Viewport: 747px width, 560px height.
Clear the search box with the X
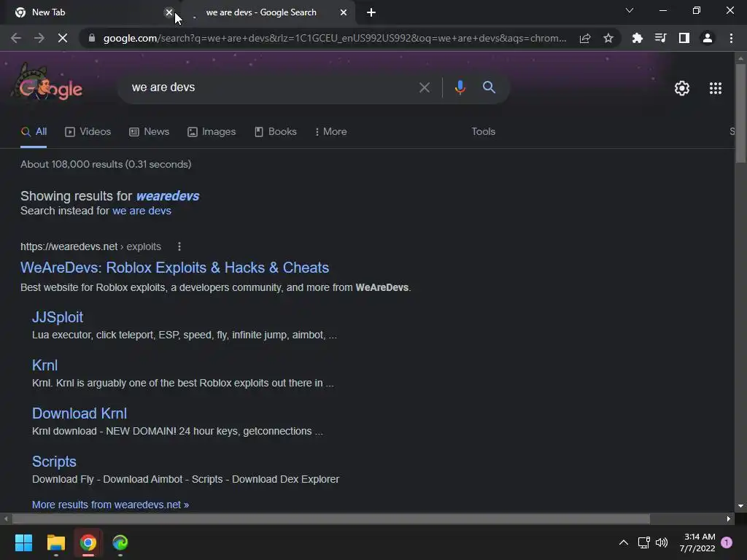424,87
